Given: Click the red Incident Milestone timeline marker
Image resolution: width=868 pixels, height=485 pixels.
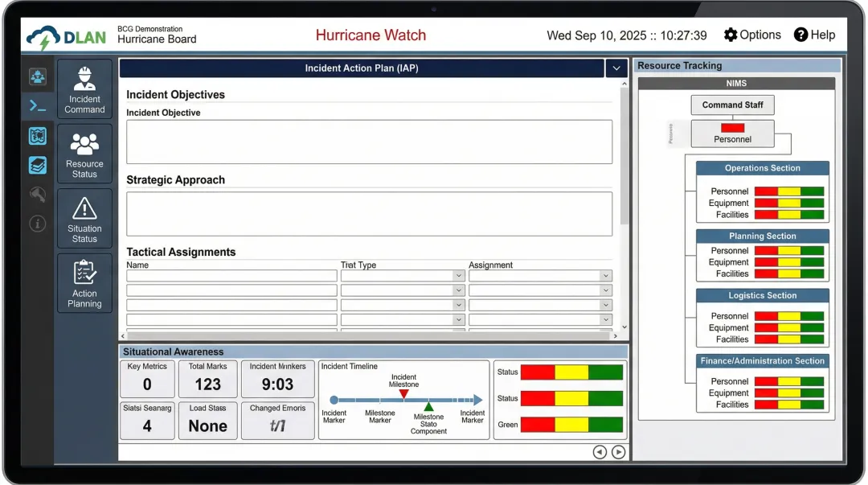Looking at the screenshot, I should coord(403,393).
